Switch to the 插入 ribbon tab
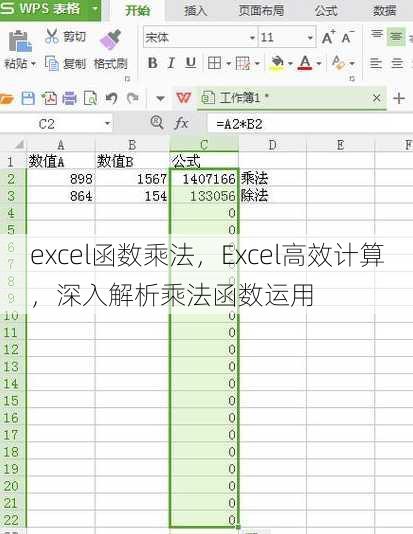 [x=195, y=11]
